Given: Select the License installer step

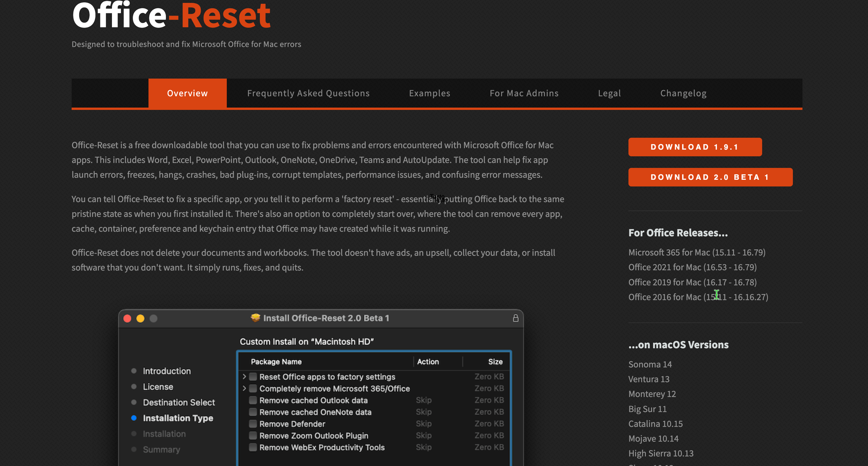Looking at the screenshot, I should [x=158, y=387].
